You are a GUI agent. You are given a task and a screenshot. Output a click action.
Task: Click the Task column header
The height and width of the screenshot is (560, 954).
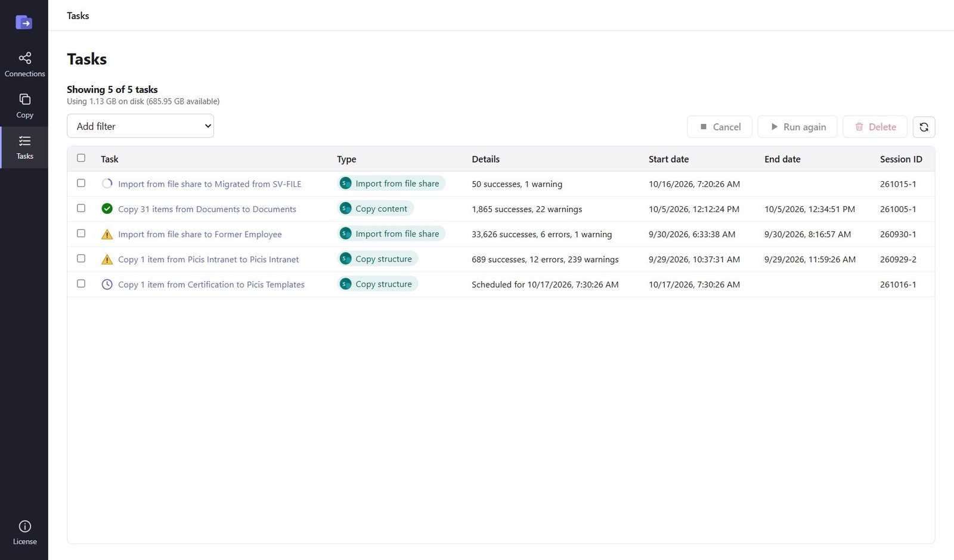[x=110, y=159]
